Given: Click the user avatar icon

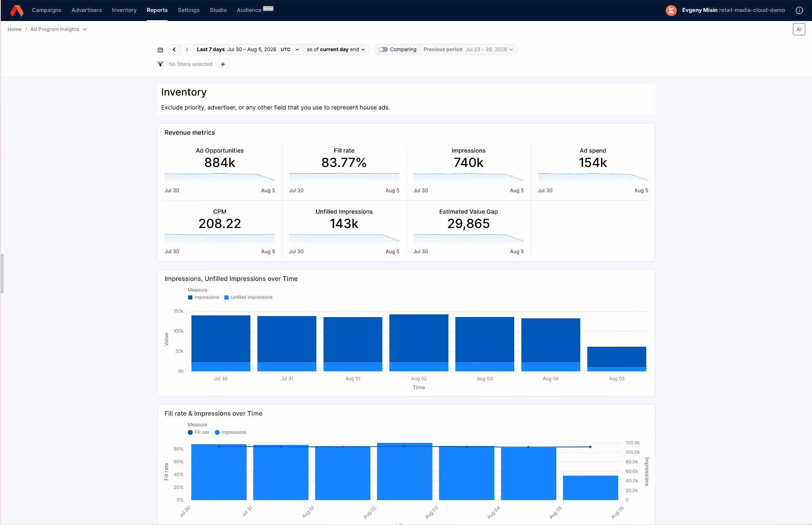Looking at the screenshot, I should [671, 10].
